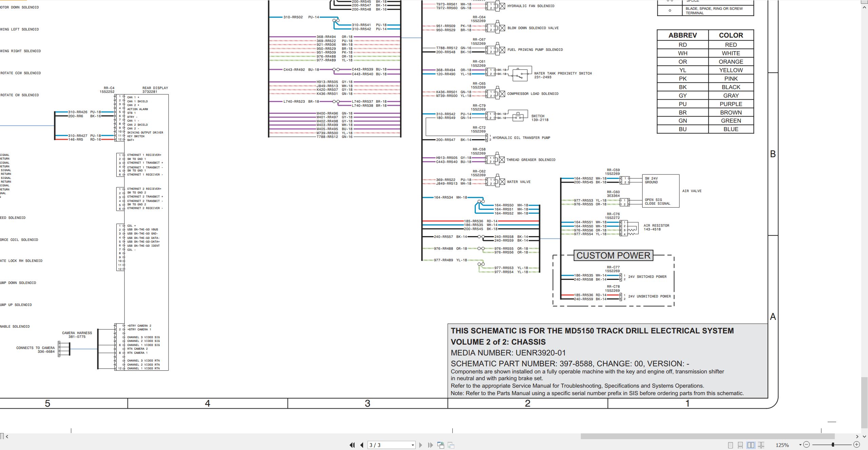
Task: Click the THREAD GREASER SOLENOID label
Action: click(531, 160)
